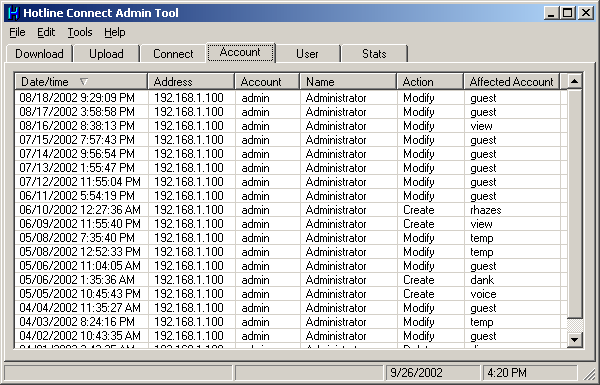Viewport: 600px width, 385px height.
Task: Click the window resize grip icon
Action: (x=588, y=374)
